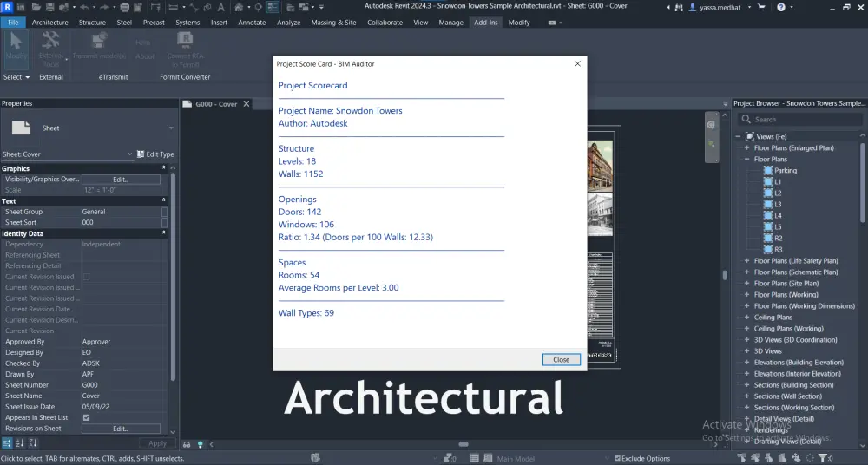Collapse the Graphics section in Properties
This screenshot has height=465, width=868.
tap(163, 168)
